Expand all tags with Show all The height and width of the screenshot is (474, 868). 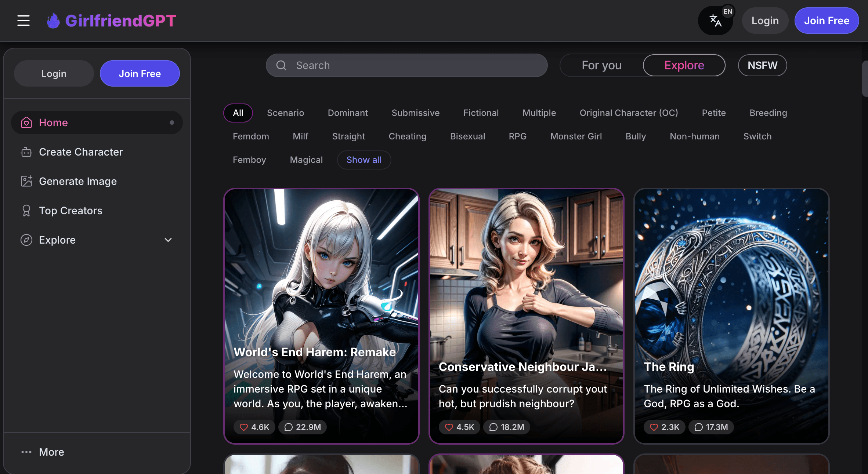click(x=364, y=160)
